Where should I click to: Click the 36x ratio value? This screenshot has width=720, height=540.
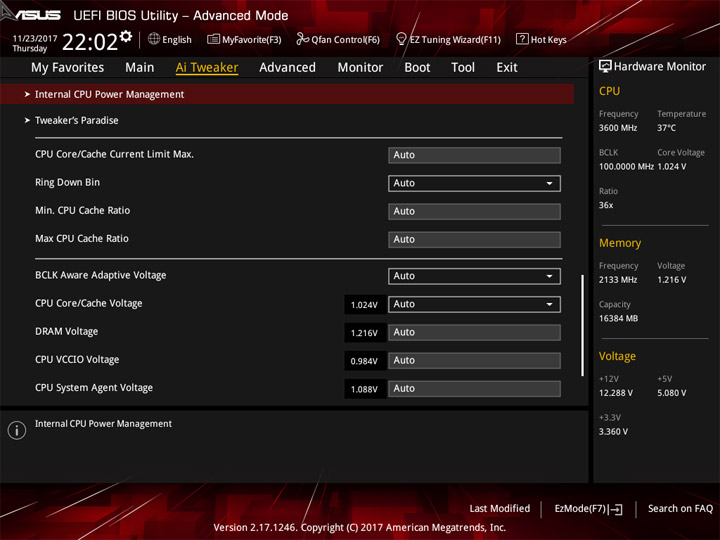[x=606, y=205]
